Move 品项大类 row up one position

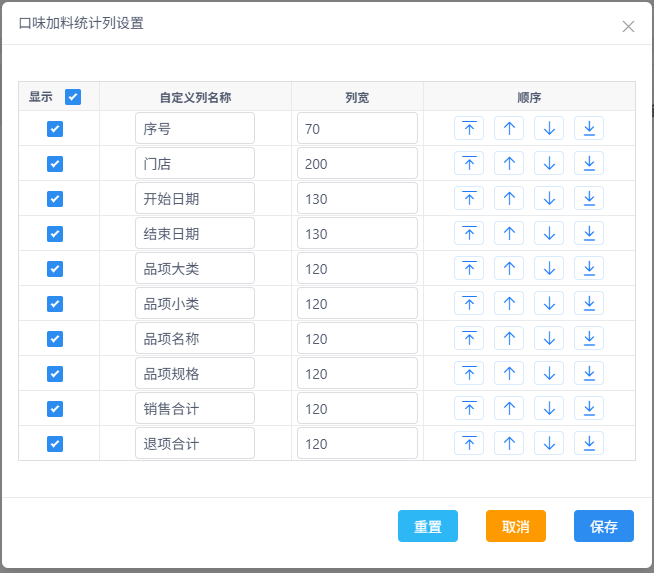[509, 268]
